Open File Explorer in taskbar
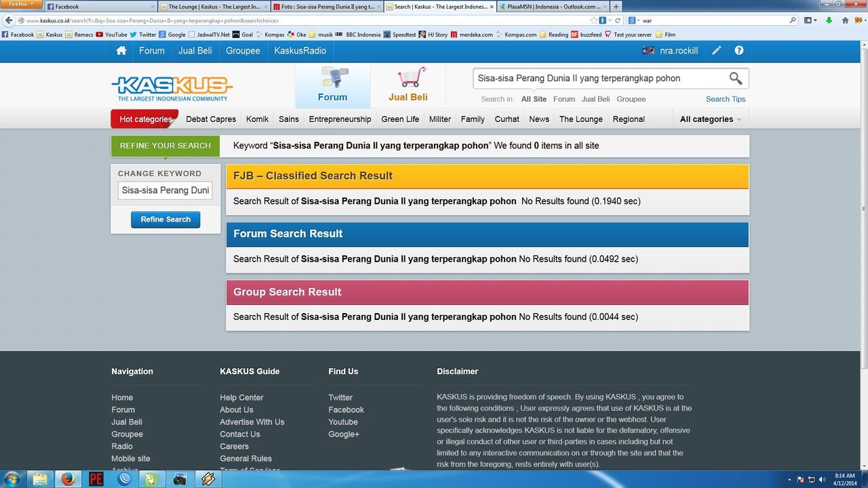Image resolution: width=868 pixels, height=488 pixels. 40,479
